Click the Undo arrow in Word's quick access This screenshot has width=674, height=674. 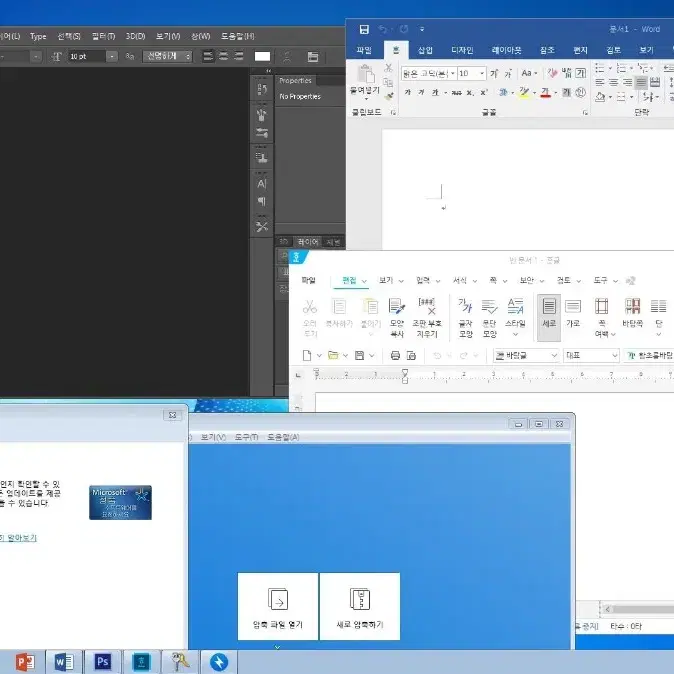click(x=383, y=29)
